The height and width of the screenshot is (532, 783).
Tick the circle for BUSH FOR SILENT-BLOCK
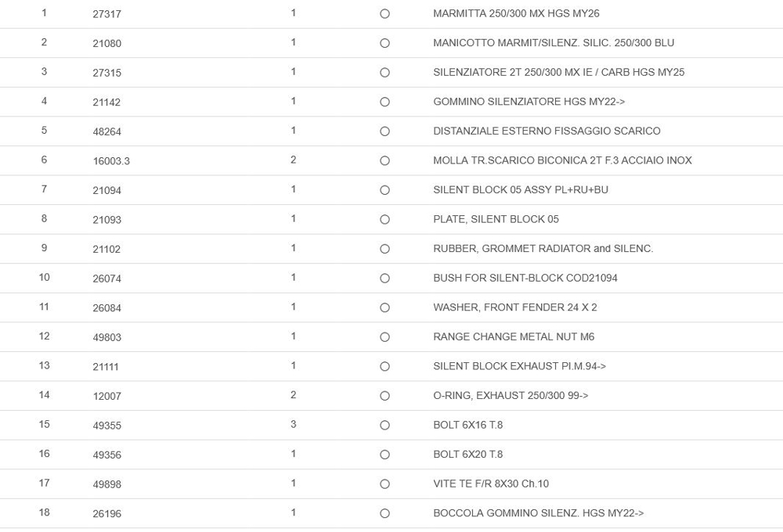pyautogui.click(x=384, y=279)
